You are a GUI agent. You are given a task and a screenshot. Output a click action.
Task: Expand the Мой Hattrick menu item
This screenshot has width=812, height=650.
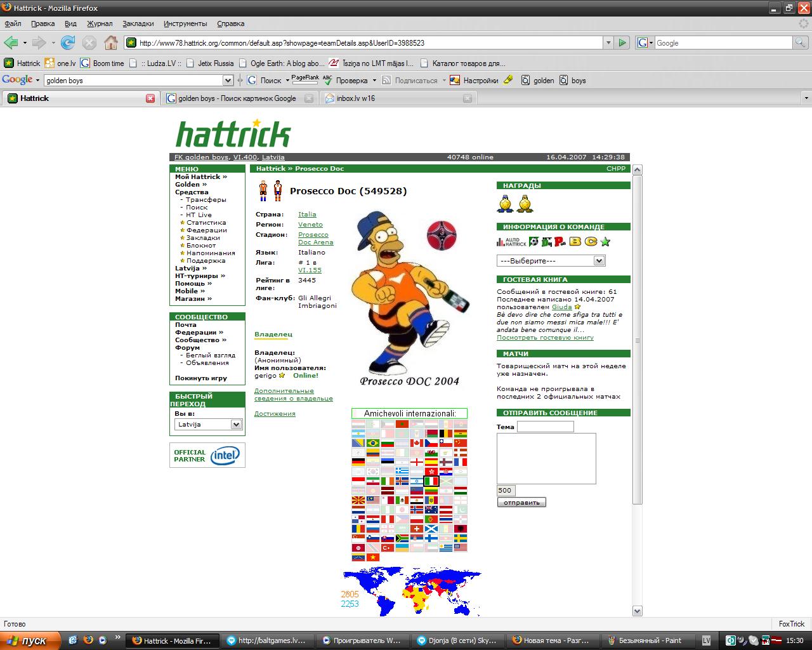[200, 176]
